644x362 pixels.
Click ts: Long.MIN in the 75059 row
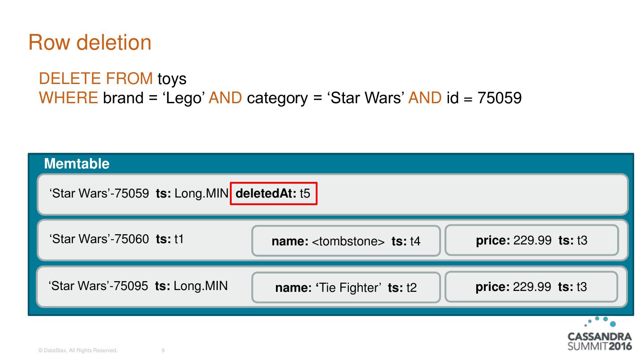point(192,194)
